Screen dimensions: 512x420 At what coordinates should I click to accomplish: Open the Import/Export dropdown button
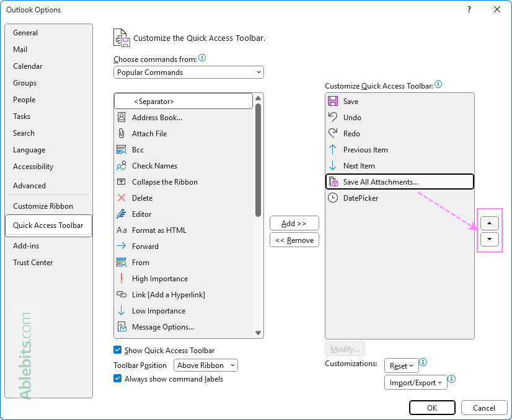tap(416, 382)
